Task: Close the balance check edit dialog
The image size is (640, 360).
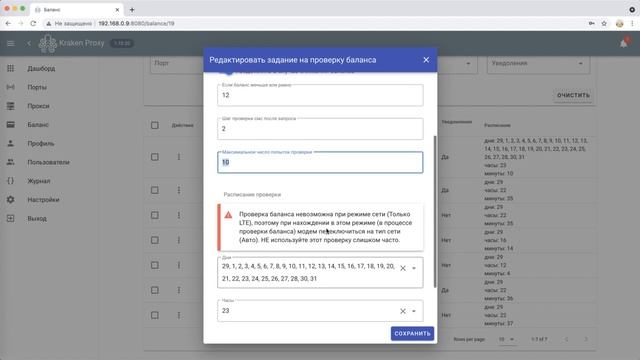Action: click(x=426, y=60)
